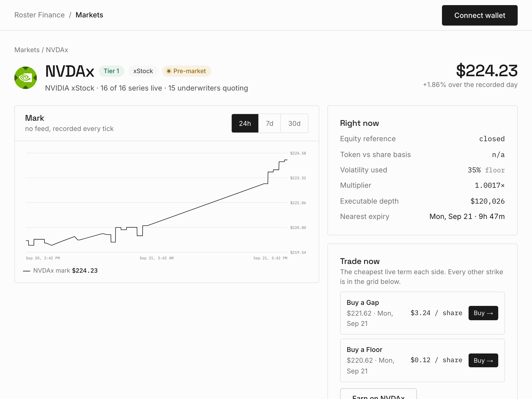Click the Nearest expiry label

point(364,217)
